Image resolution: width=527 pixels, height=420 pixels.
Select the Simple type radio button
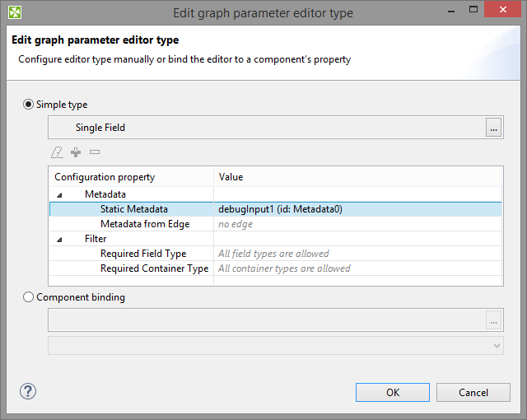(30, 105)
